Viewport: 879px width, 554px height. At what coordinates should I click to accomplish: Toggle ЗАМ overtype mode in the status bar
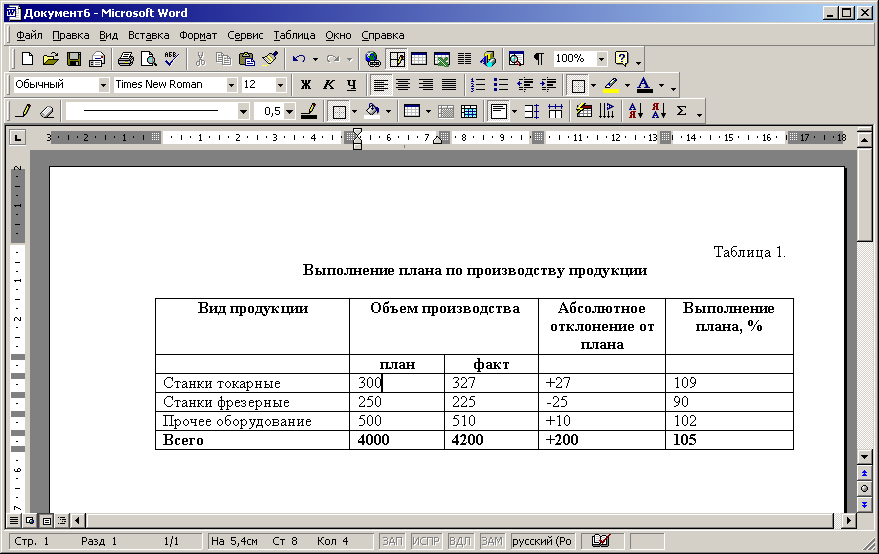pyautogui.click(x=492, y=541)
